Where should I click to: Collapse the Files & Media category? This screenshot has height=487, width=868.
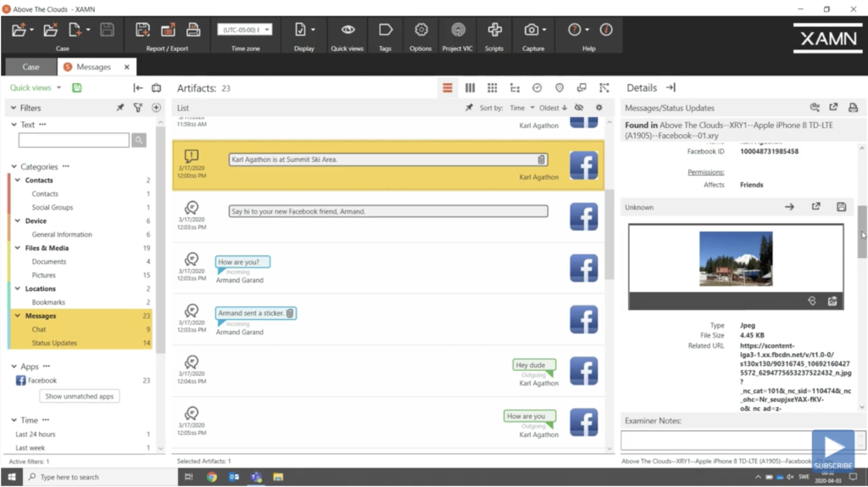18,248
